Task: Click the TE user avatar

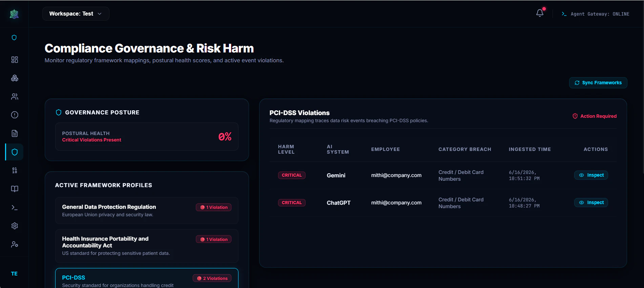Action: [14, 273]
